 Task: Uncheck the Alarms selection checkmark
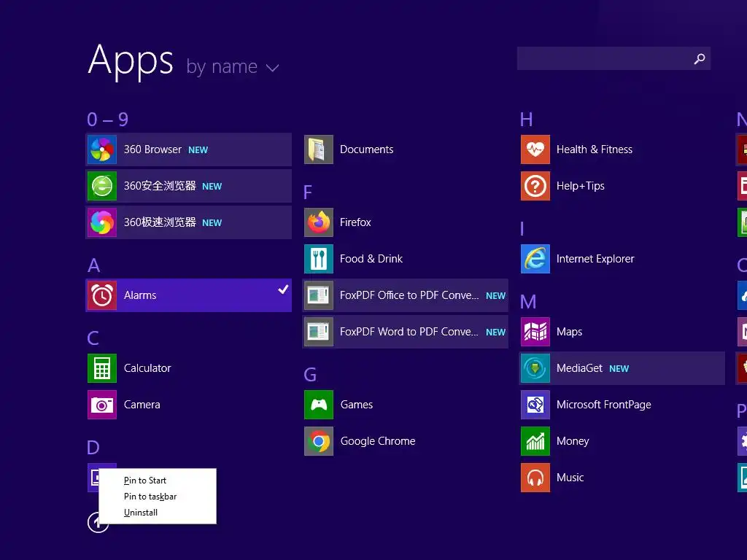click(283, 289)
